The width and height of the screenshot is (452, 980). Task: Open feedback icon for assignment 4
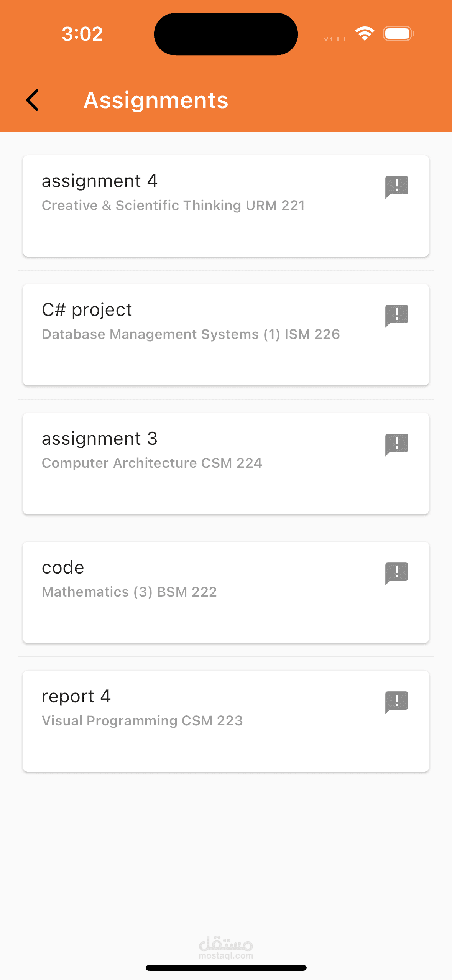click(396, 187)
